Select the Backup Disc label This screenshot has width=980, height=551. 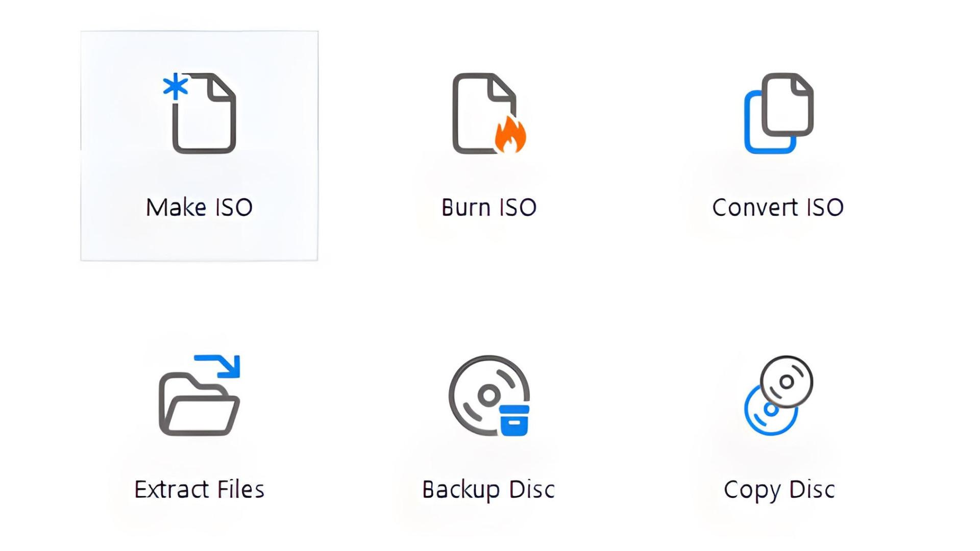pos(488,490)
